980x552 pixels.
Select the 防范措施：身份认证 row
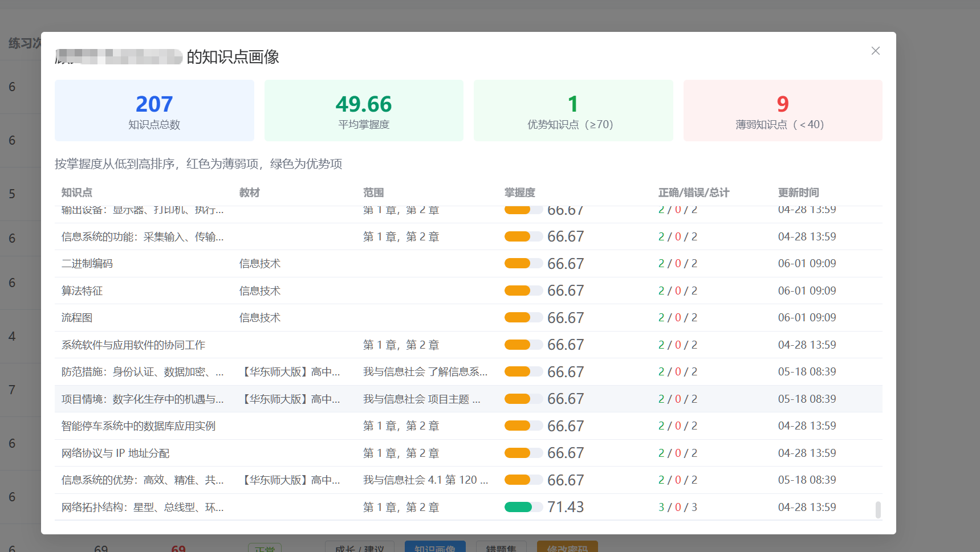469,372
